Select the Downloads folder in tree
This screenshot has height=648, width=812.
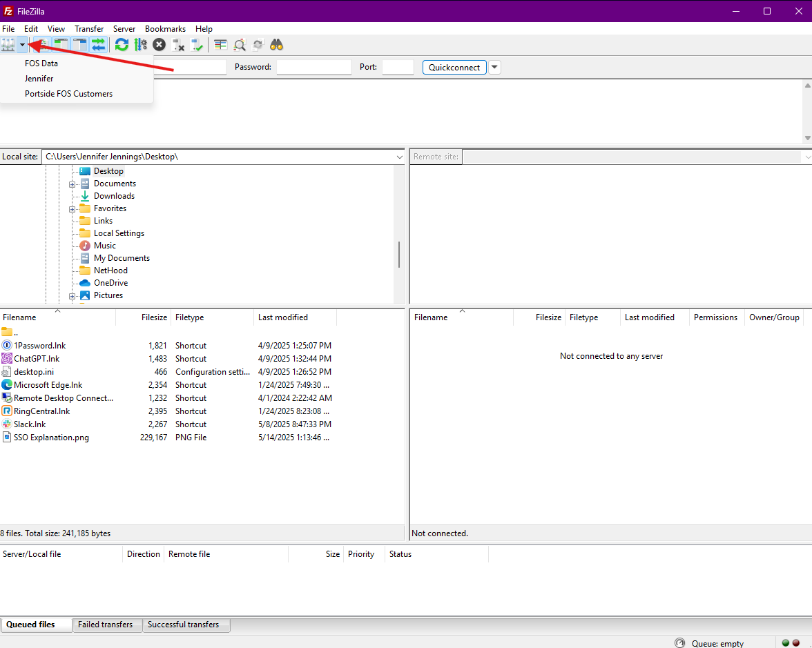click(114, 196)
